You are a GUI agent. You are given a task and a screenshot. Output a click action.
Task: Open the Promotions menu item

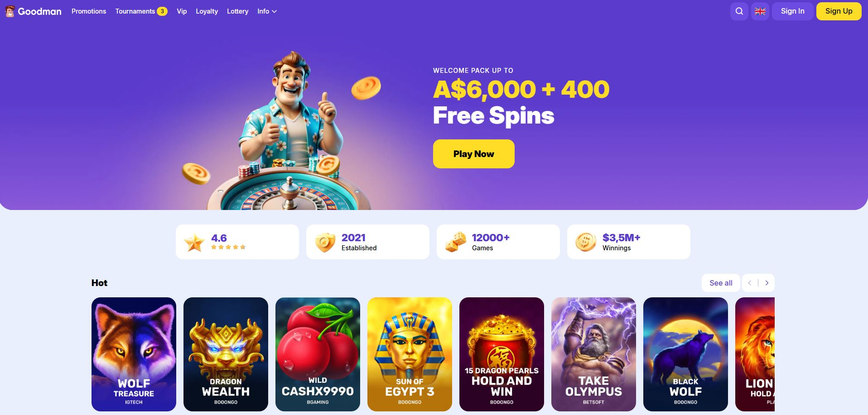point(89,11)
